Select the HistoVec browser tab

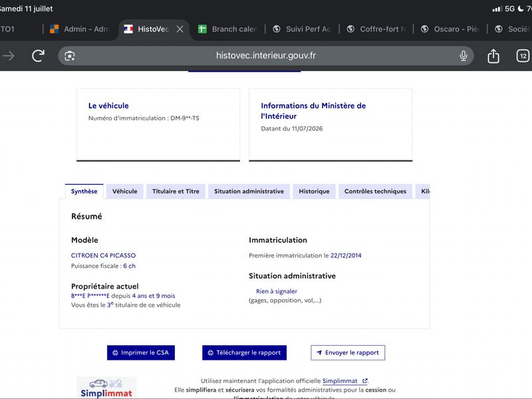tap(153, 29)
